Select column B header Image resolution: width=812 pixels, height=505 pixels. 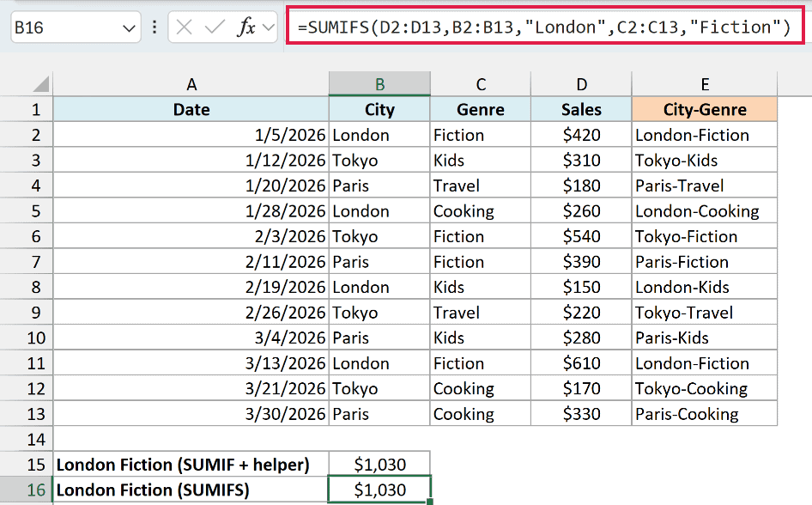click(x=379, y=84)
